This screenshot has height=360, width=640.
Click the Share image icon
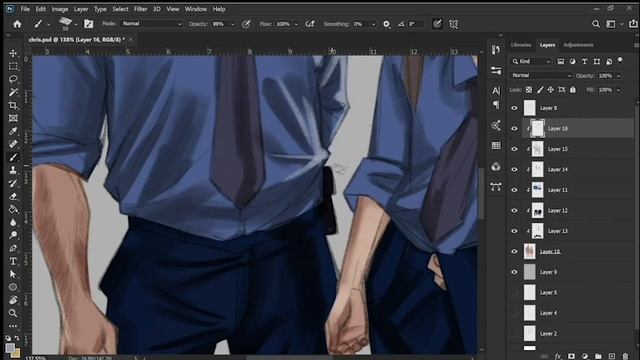point(633,24)
